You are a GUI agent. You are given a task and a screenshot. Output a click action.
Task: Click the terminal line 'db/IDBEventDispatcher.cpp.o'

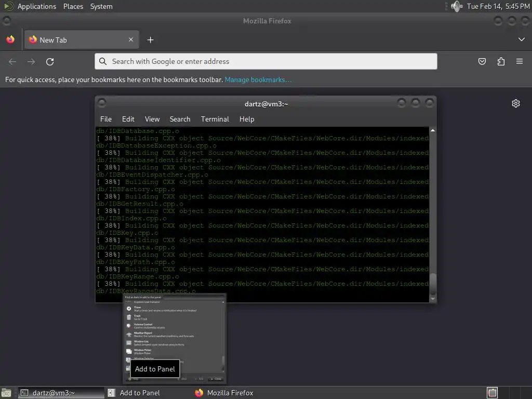[152, 175]
